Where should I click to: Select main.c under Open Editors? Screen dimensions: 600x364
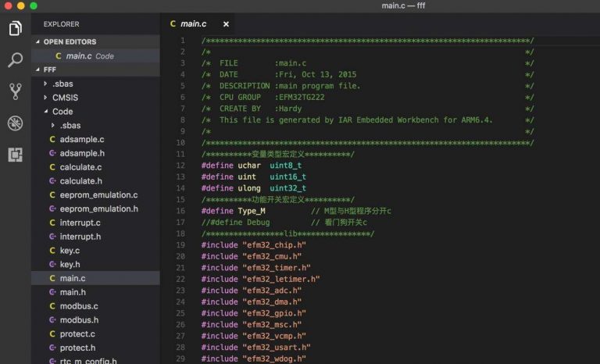(x=78, y=56)
